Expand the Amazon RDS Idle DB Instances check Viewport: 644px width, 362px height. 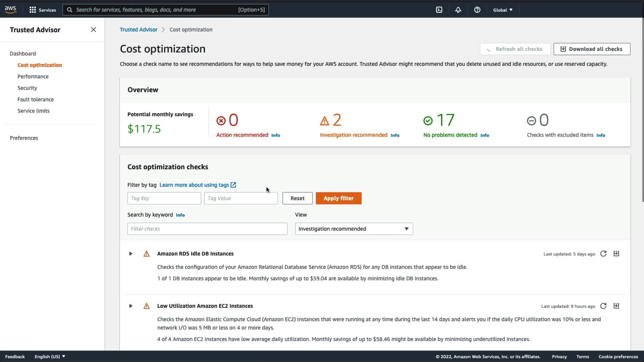click(131, 254)
